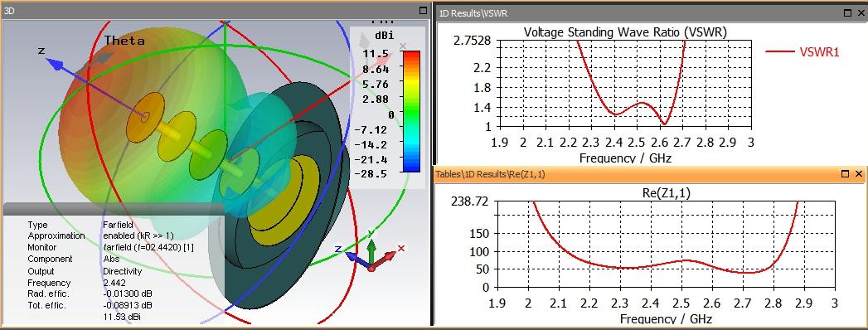This screenshot has width=868, height=330.
Task: Click the 'Tables\1D Results\Re(Z1,1)' window title
Action: 491,174
